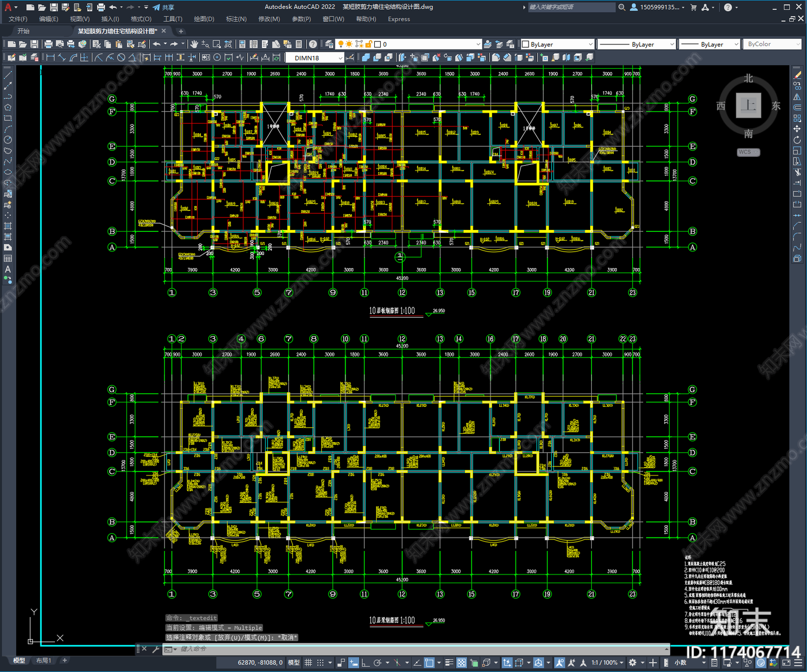Viewport: 807px width, 672px height.
Task: Toggle Transparency display in status bar
Action: (462, 662)
